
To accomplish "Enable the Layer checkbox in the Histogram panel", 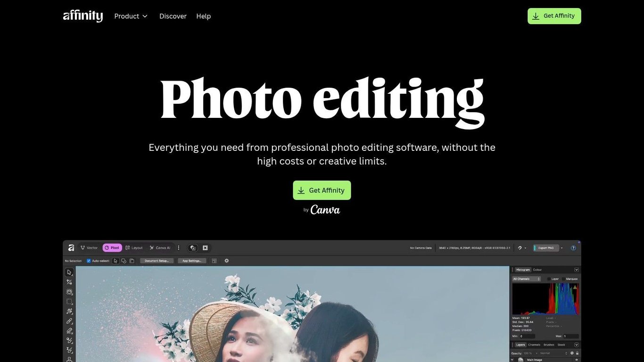I will (549, 279).
